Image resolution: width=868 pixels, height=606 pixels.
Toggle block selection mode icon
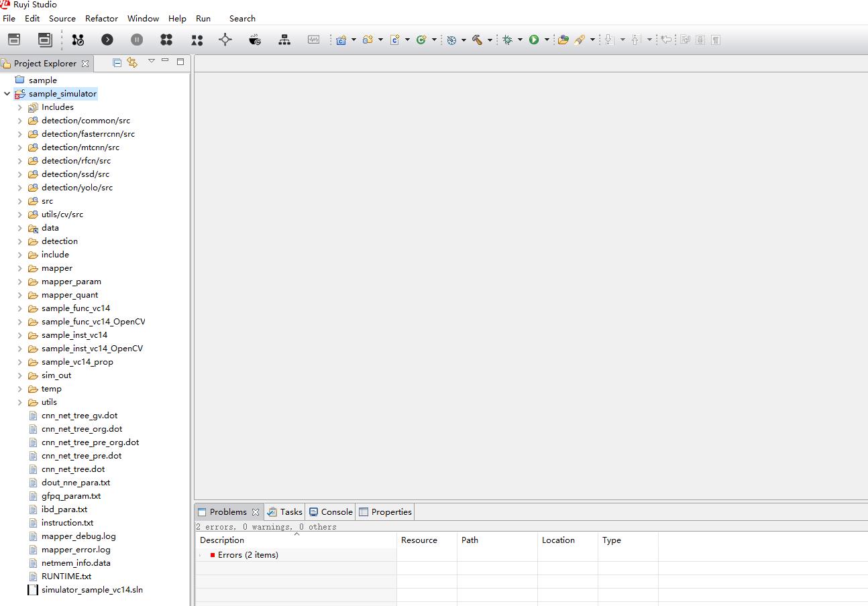tap(700, 40)
